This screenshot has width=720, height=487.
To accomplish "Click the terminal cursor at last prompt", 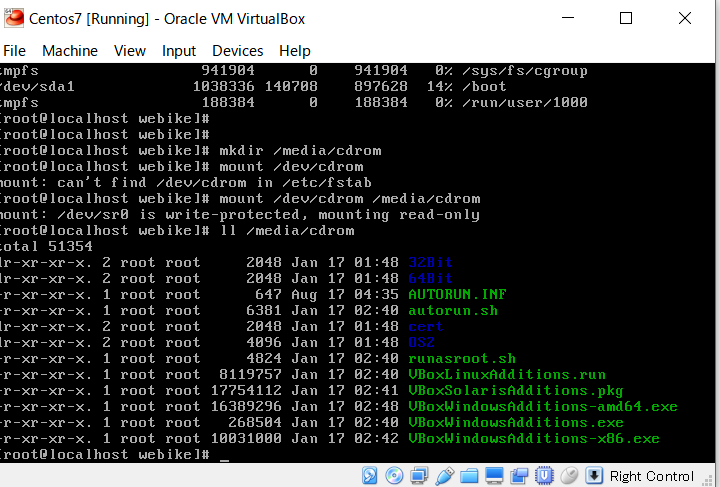I will click(x=224, y=458).
